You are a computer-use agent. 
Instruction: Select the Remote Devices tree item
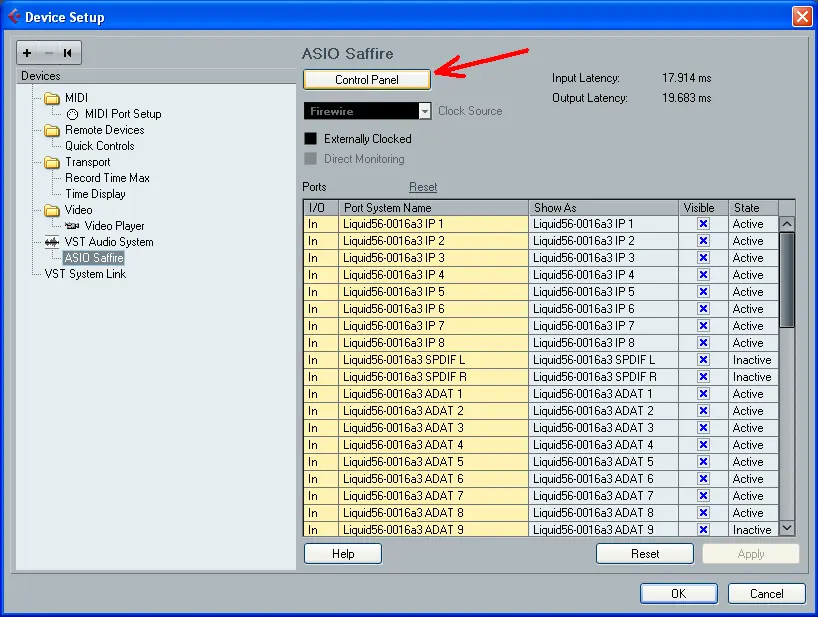click(105, 130)
